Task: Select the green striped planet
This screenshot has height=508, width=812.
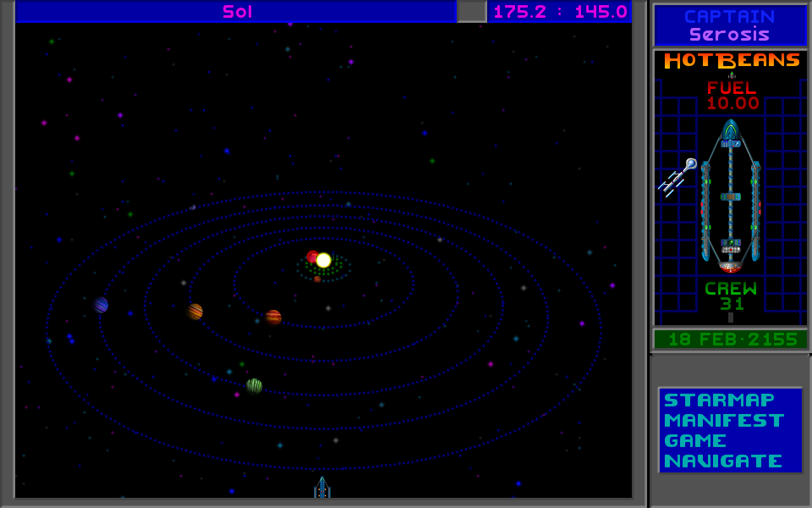Action: click(x=254, y=386)
